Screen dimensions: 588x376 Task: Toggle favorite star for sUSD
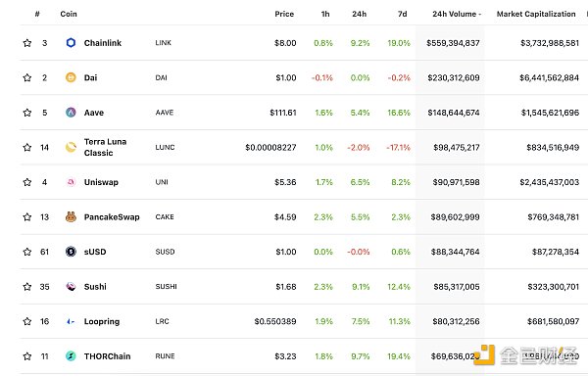[27, 252]
